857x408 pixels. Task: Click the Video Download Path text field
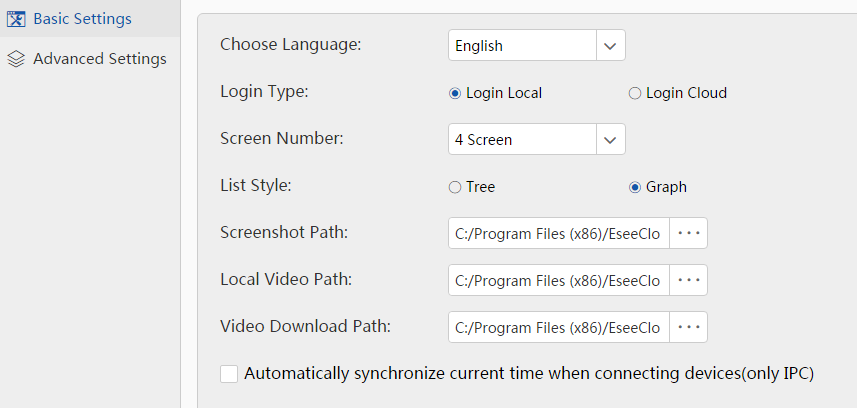coord(558,327)
